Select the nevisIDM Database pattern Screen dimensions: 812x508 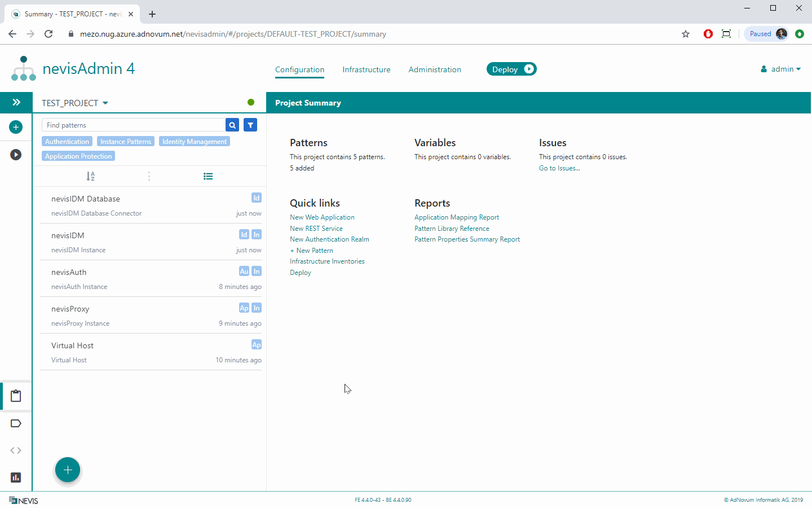(x=151, y=205)
